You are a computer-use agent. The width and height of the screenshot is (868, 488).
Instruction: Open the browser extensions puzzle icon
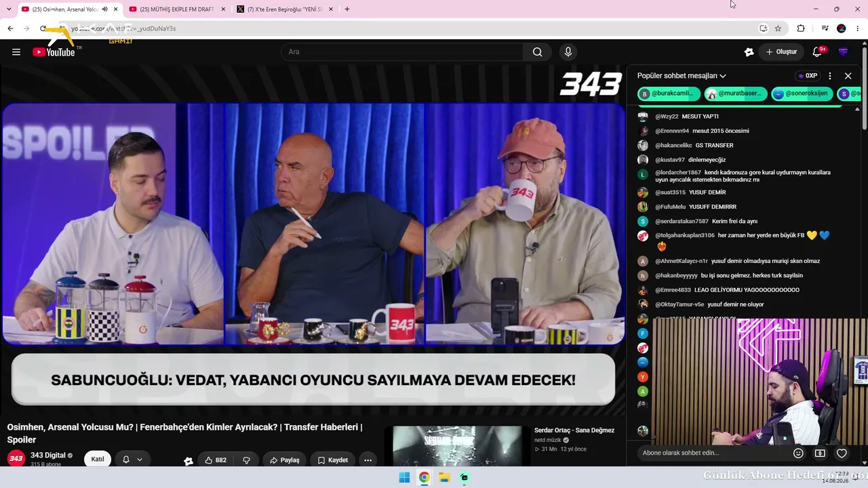pos(801,28)
